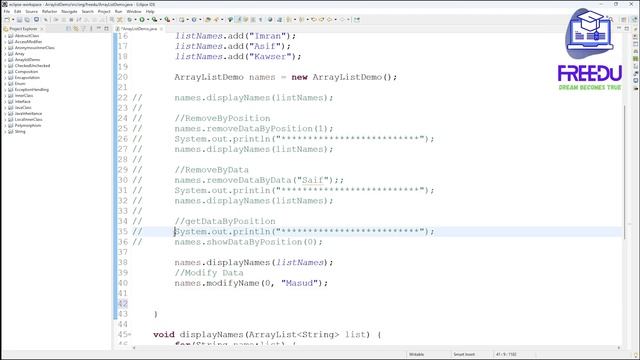Select the Polymorphism project

point(28,125)
